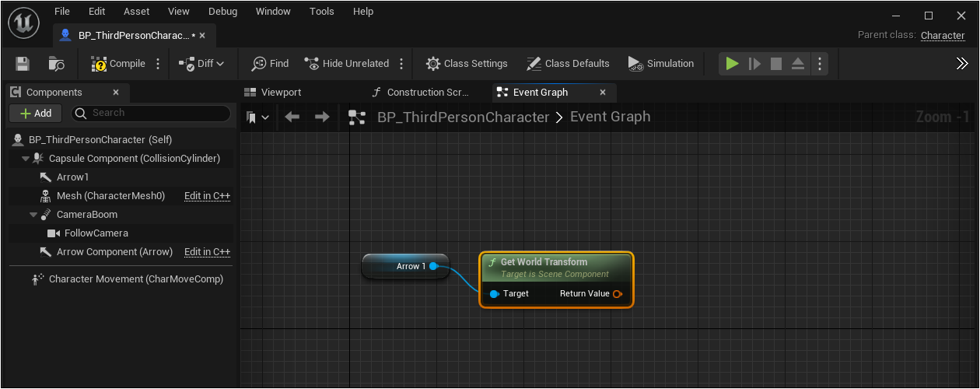
Task: Open Hide Unrelated options three-dot menu
Action: pyautogui.click(x=401, y=64)
